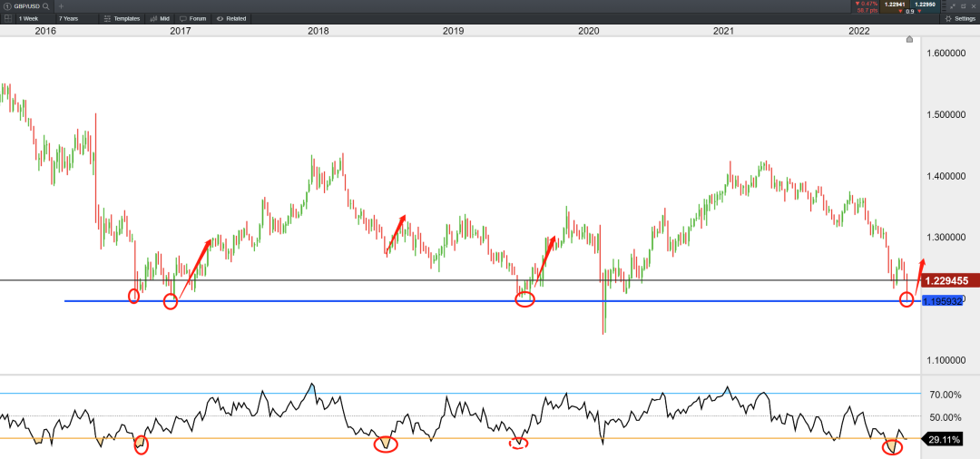Click the 2020 year label
Image resolution: width=980 pixels, height=459 pixels.
pos(588,30)
